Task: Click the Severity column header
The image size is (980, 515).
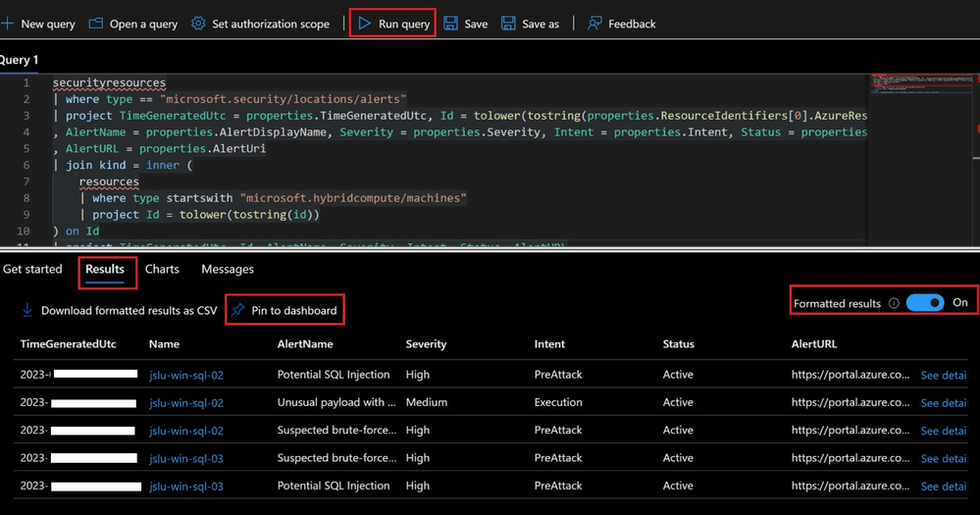Action: (427, 343)
